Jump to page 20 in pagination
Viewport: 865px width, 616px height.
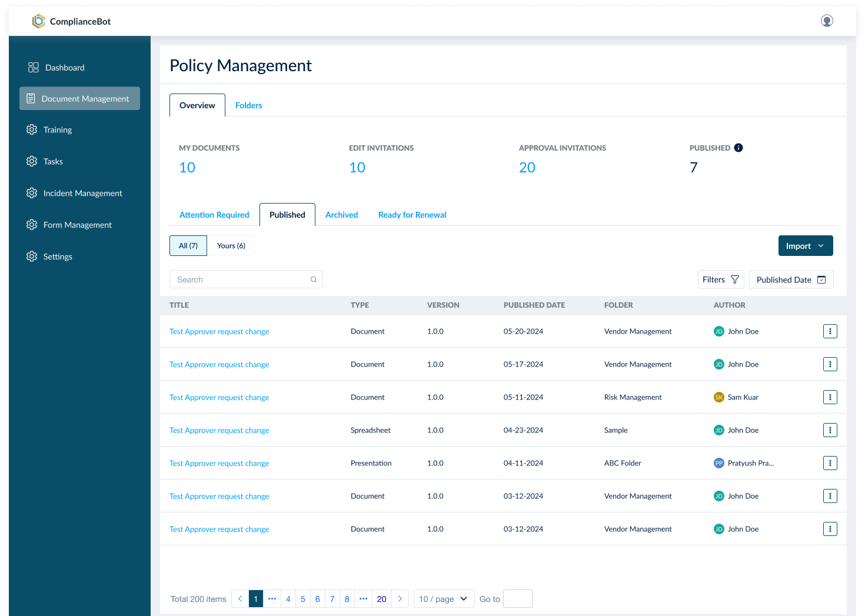point(381,599)
